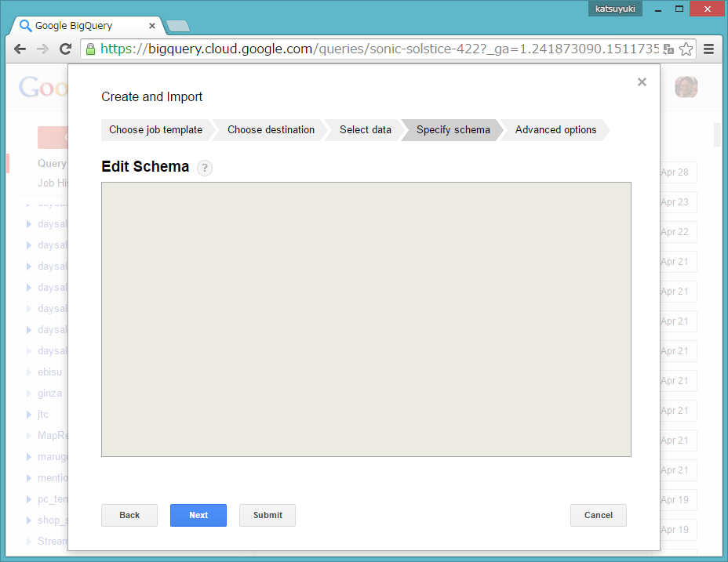Click the Query History sidebar item

tap(52, 163)
